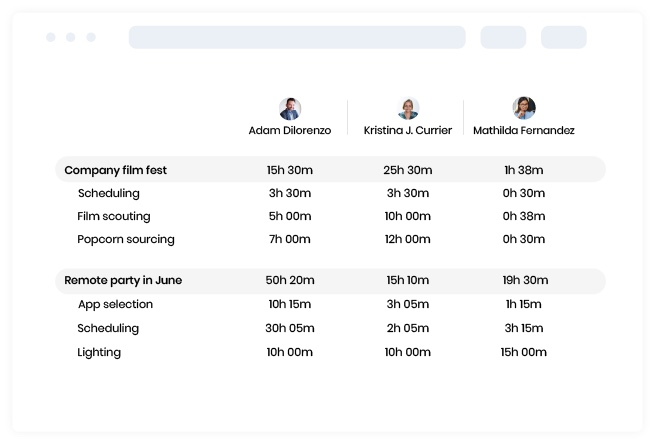This screenshot has width=655, height=444.
Task: Click the third window control dot
Action: [91, 37]
